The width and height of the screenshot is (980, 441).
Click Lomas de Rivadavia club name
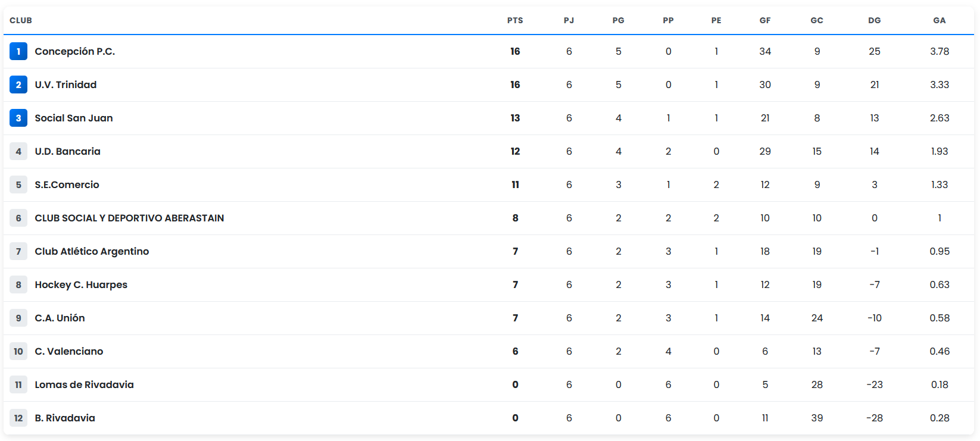click(84, 384)
